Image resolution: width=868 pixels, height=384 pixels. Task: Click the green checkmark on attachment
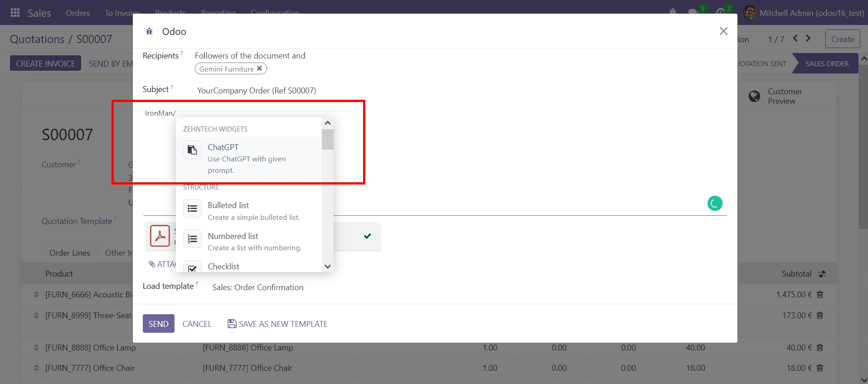tap(367, 236)
